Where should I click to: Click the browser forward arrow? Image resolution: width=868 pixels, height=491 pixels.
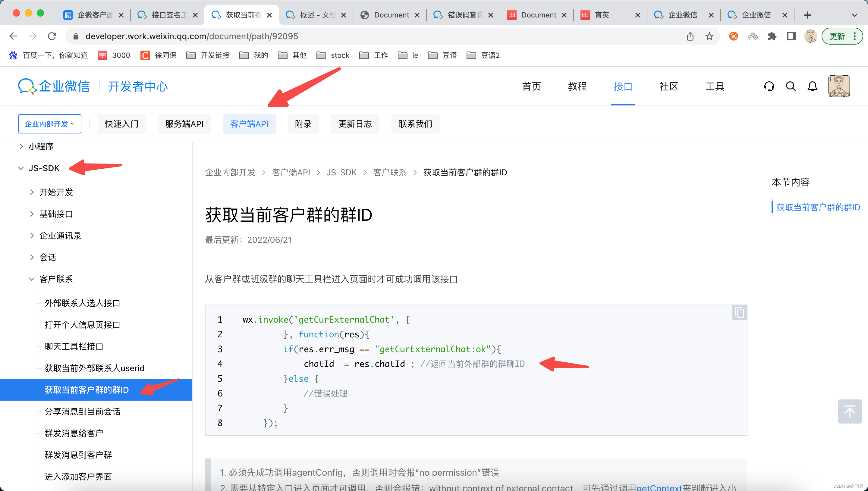pyautogui.click(x=32, y=36)
